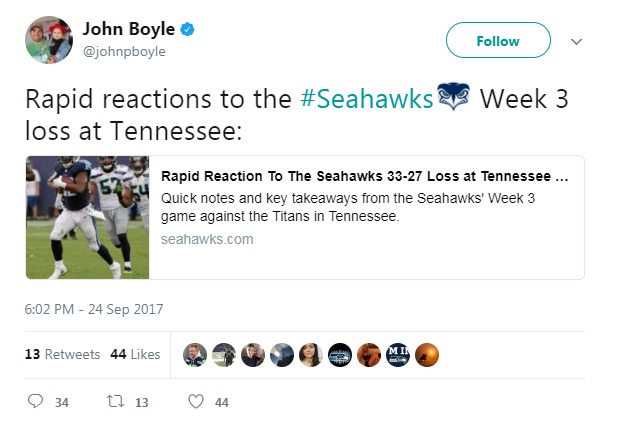Retweet this tweet using the retweet icon
Viewport: 617px width, 427px height.
[114, 401]
